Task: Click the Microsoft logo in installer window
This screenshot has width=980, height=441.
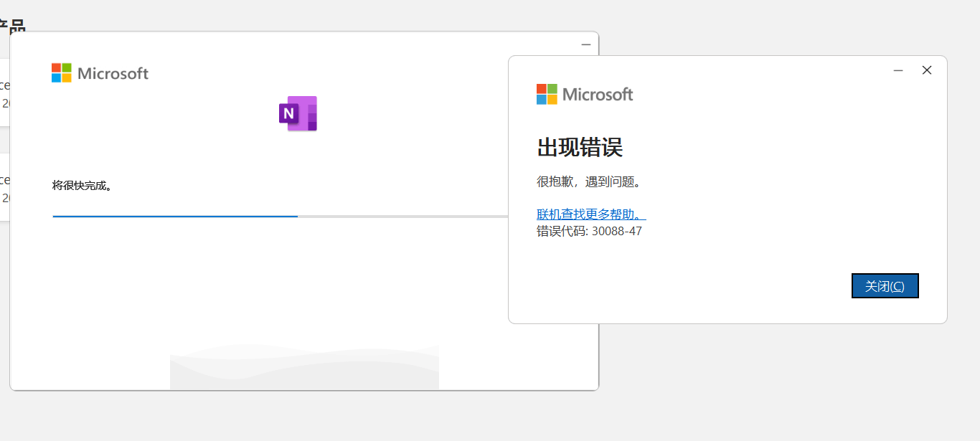Action: pos(100,73)
